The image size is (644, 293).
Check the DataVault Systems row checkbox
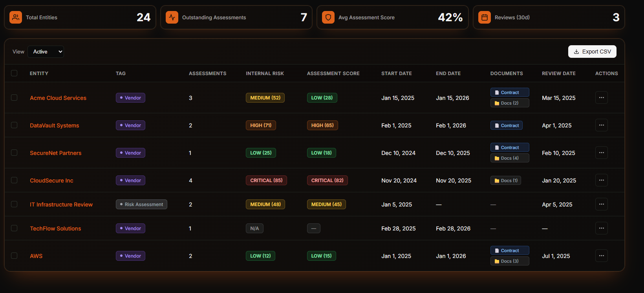point(14,125)
